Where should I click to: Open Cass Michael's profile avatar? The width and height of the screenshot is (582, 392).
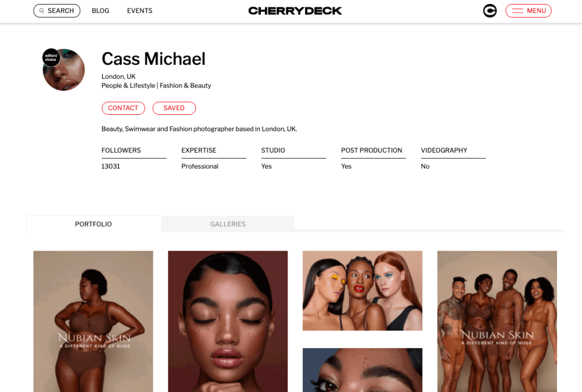tap(64, 70)
